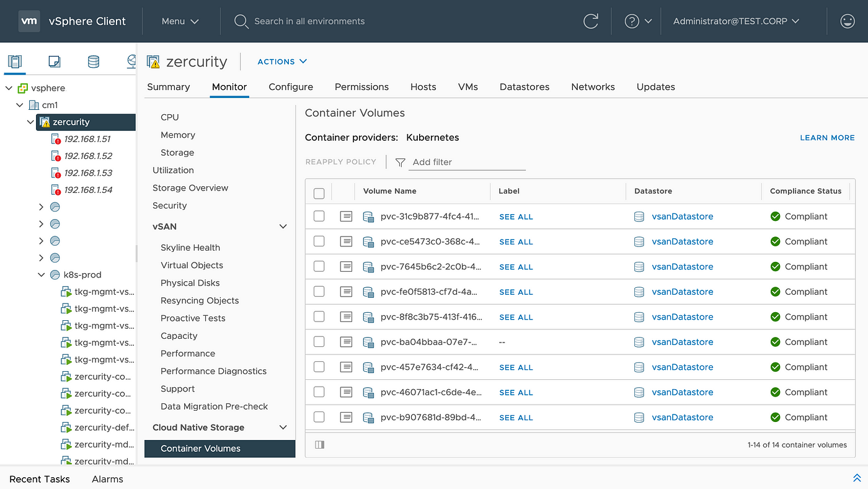This screenshot has width=868, height=489.
Task: Expand Recent Tasks panel with double-chevron icon
Action: (857, 478)
